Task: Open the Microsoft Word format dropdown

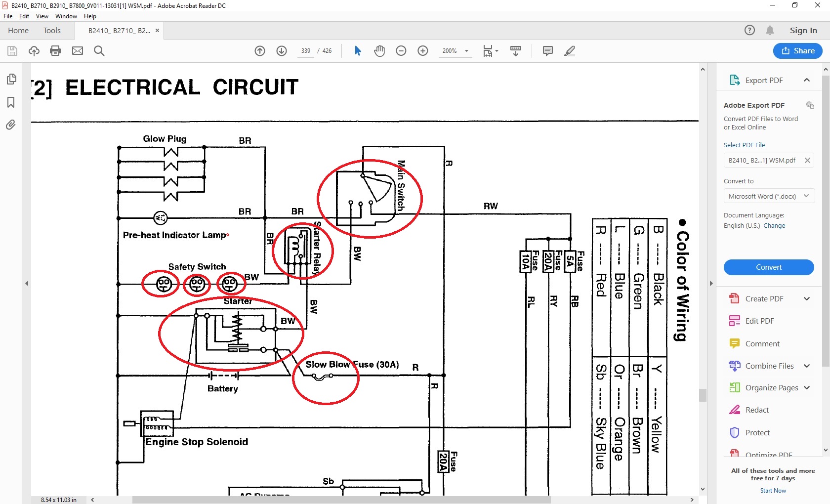Action: 768,196
